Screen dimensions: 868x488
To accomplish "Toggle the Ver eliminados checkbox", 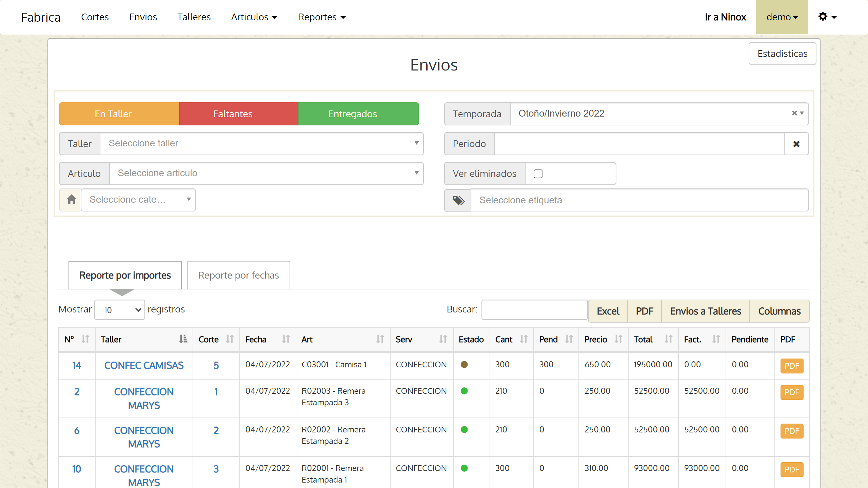I will pos(538,174).
